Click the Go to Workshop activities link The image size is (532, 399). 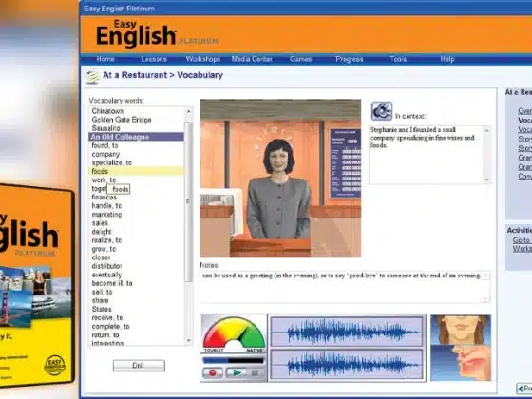(522, 244)
